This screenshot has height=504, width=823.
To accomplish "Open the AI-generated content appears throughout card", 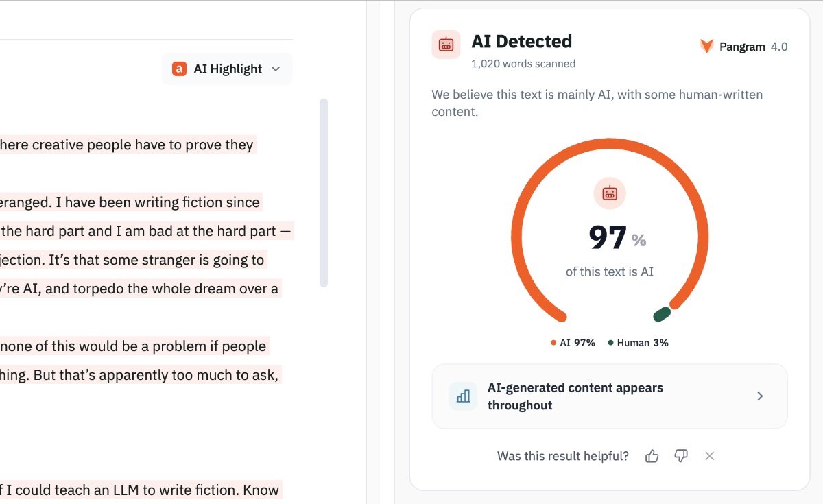I will [x=610, y=396].
